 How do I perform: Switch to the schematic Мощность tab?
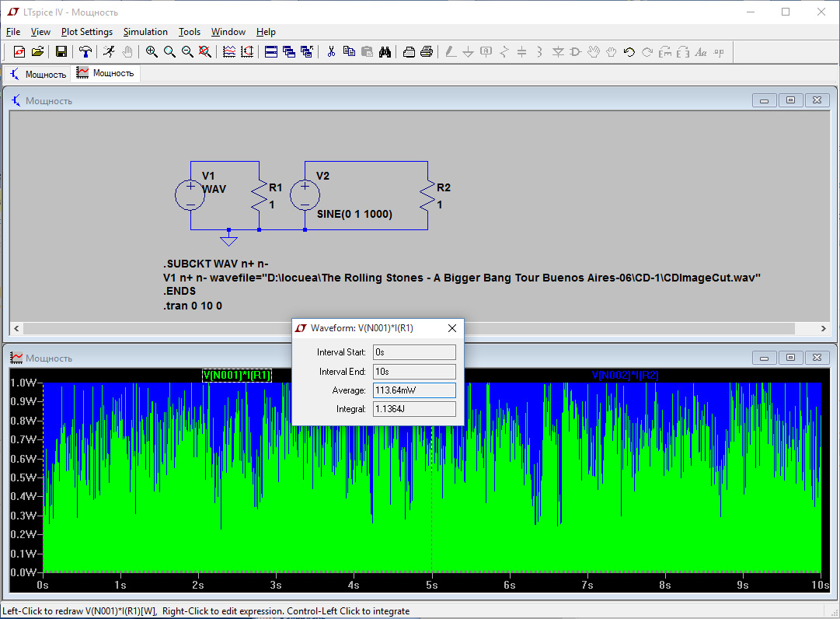[38, 74]
